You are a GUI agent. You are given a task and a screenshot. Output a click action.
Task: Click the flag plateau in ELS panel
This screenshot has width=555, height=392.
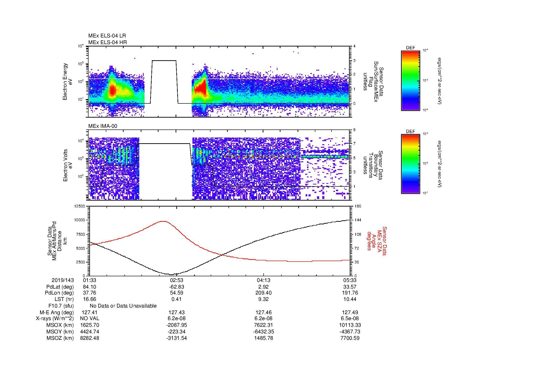[164, 60]
